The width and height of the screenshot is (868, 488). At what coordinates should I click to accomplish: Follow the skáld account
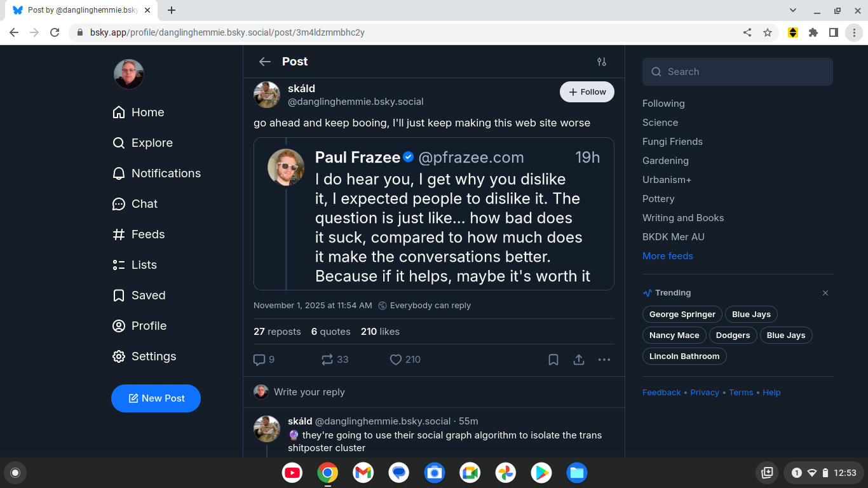[587, 92]
